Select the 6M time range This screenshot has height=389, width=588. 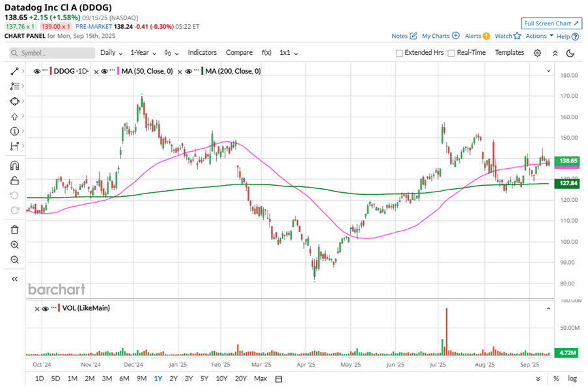124,379
